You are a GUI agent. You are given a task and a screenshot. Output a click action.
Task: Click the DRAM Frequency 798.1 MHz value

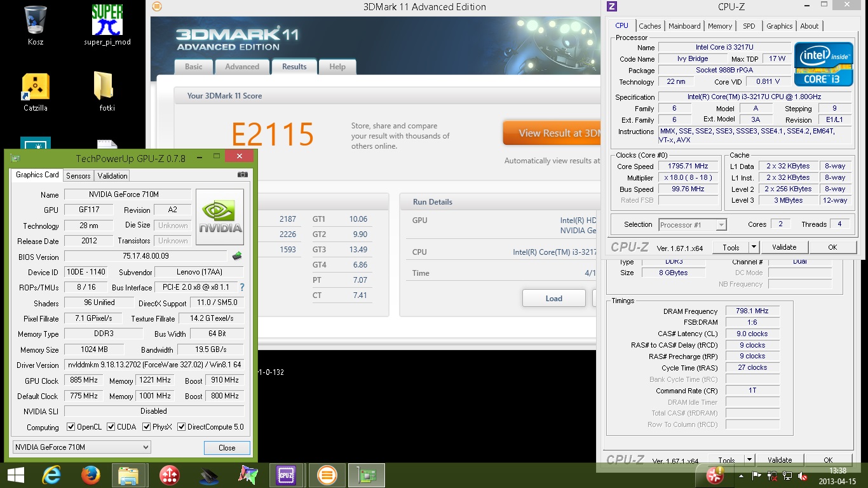coord(752,311)
